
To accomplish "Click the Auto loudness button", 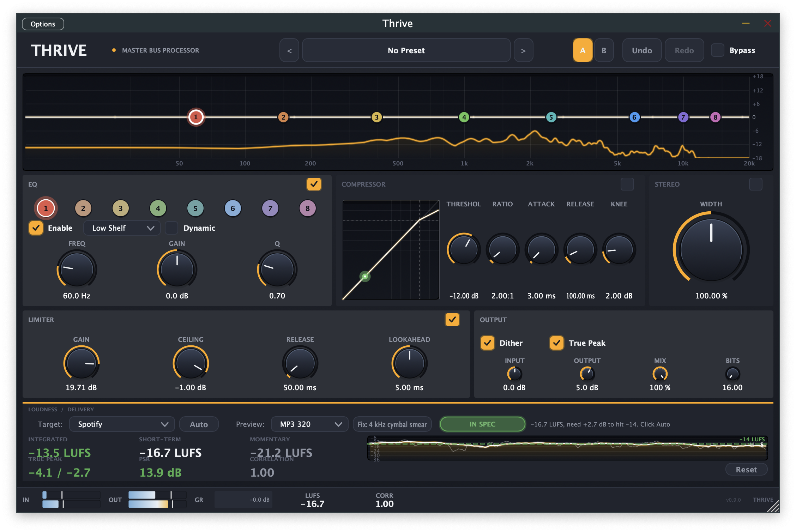I will coord(199,424).
